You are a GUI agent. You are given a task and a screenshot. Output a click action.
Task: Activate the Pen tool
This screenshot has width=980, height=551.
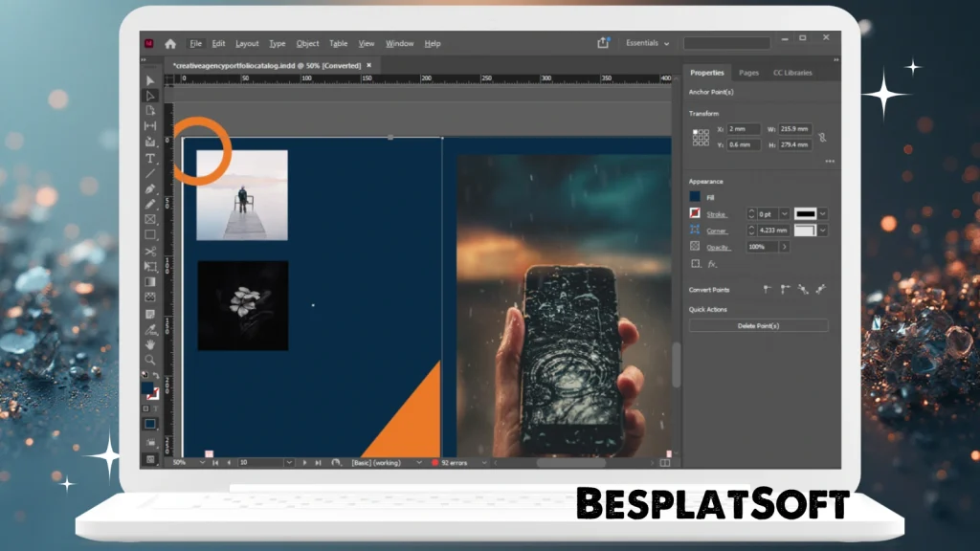150,188
